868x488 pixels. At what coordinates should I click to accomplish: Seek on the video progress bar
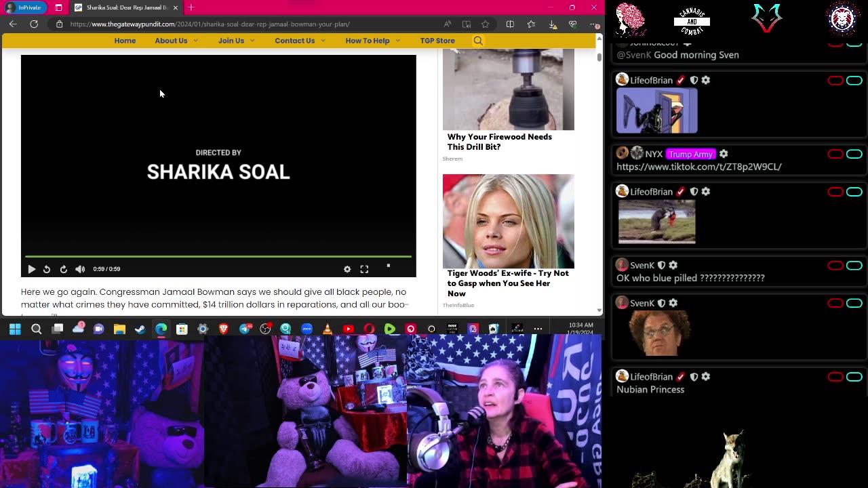(x=218, y=257)
